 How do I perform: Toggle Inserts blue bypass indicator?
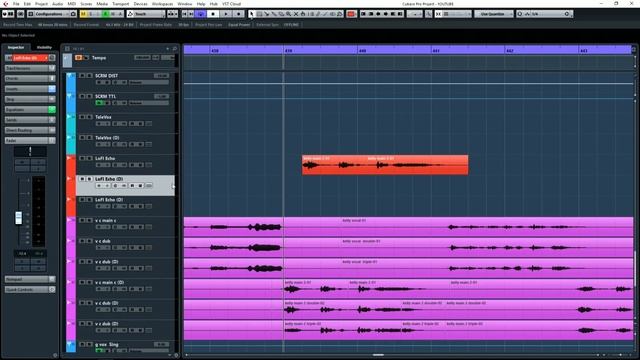52,89
